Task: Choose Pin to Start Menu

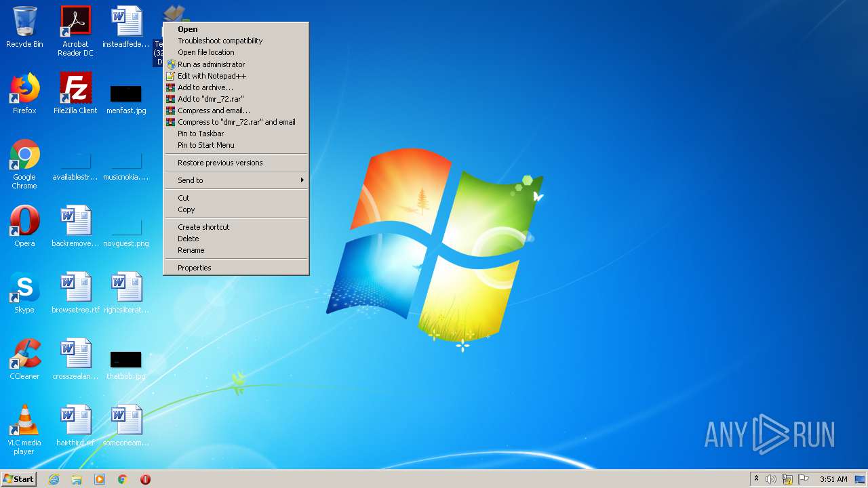Action: [x=237, y=145]
